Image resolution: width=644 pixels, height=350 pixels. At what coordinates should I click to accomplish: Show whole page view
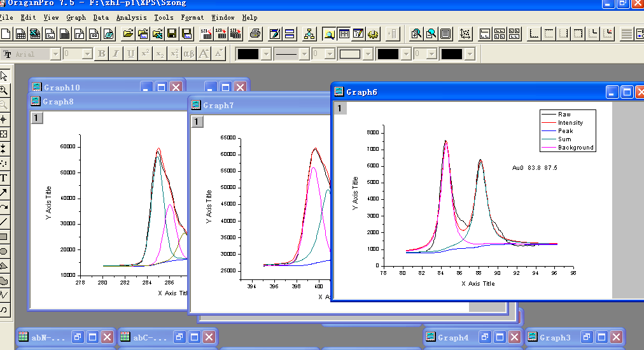pos(445,34)
